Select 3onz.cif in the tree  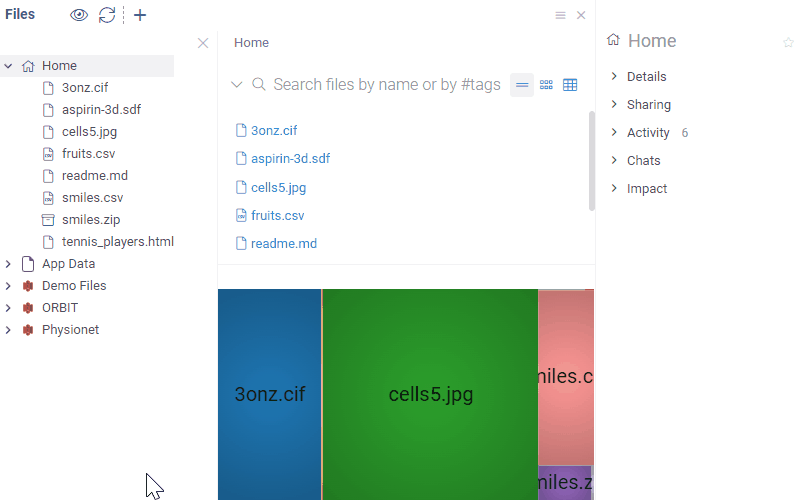(85, 88)
